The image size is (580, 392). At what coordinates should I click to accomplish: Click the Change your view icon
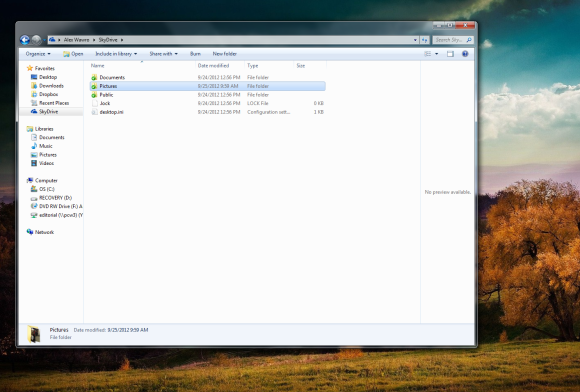[x=428, y=54]
